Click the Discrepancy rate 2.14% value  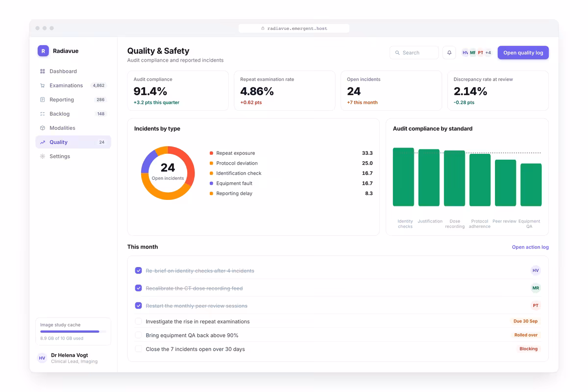[470, 91]
